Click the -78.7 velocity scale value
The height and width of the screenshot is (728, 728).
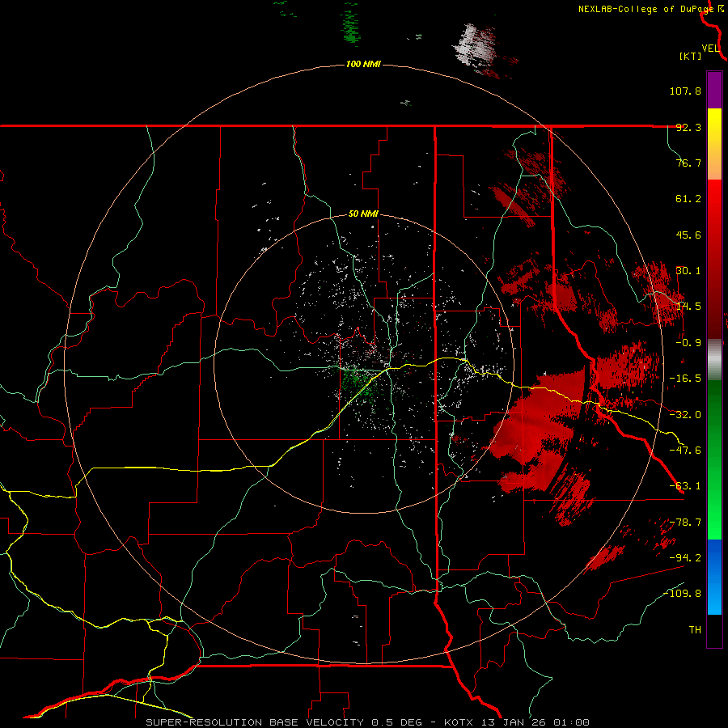click(x=685, y=523)
